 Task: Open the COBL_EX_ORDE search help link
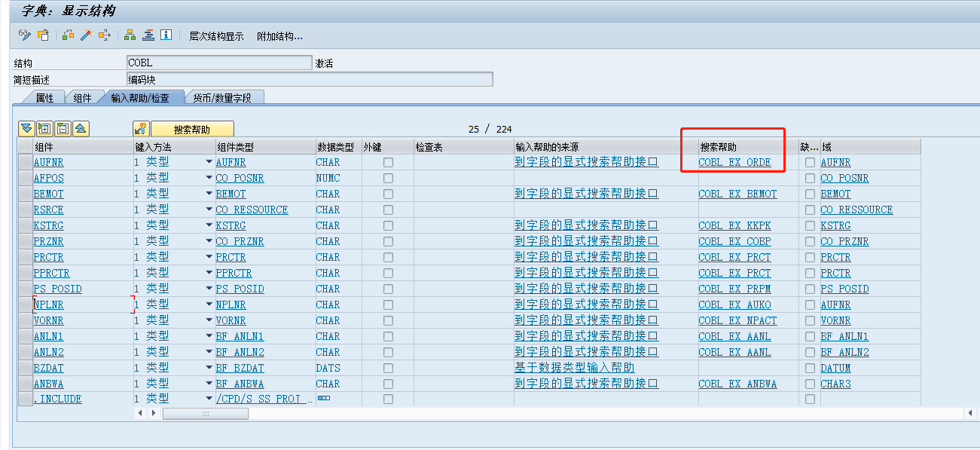point(734,161)
